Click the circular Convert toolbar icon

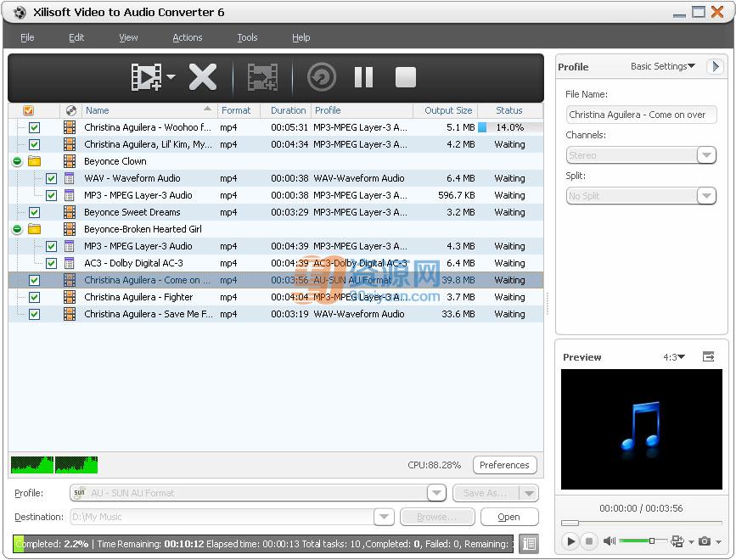[x=322, y=77]
